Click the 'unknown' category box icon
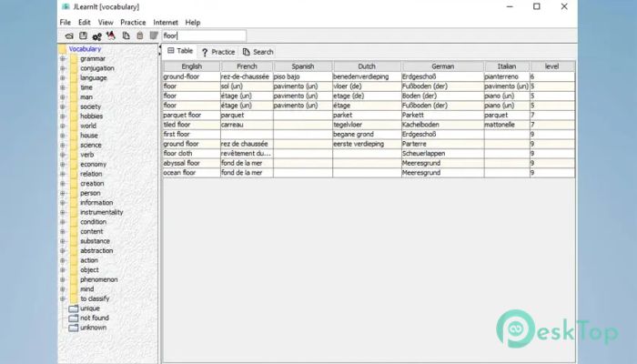This screenshot has width=637, height=364. click(74, 328)
